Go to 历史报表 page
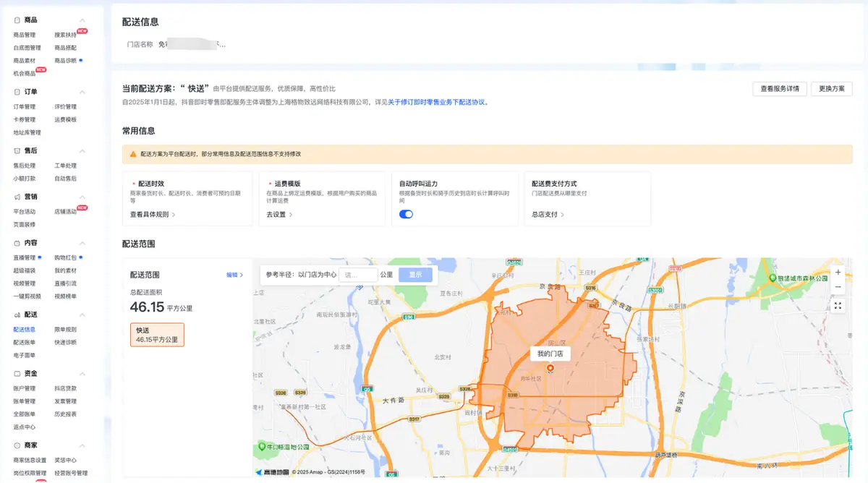Viewport: 868px width, 483px height. (65, 414)
